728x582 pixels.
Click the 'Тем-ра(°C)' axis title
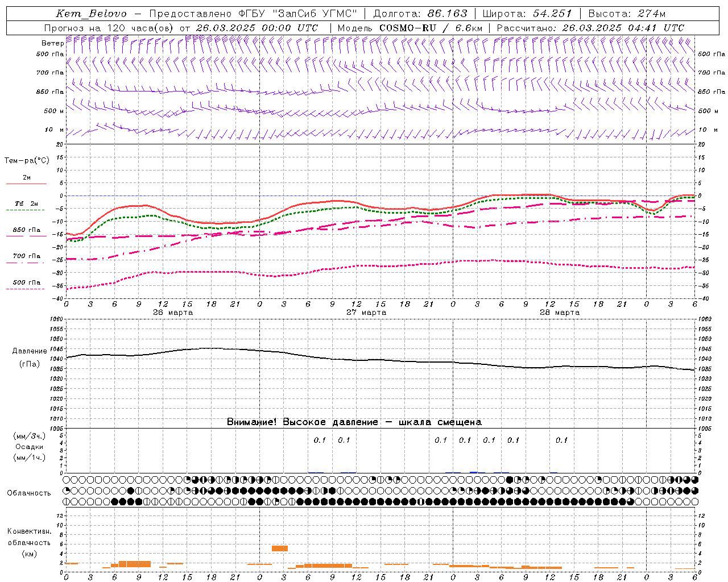[27, 160]
